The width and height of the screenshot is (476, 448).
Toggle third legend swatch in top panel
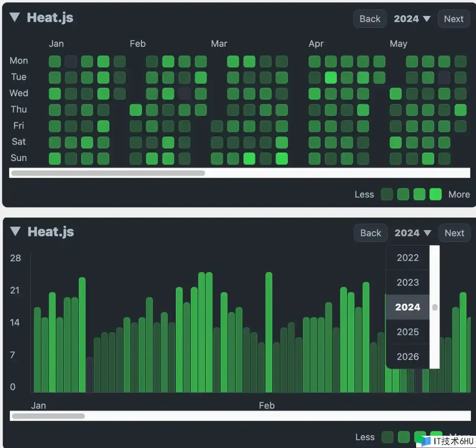[419, 194]
